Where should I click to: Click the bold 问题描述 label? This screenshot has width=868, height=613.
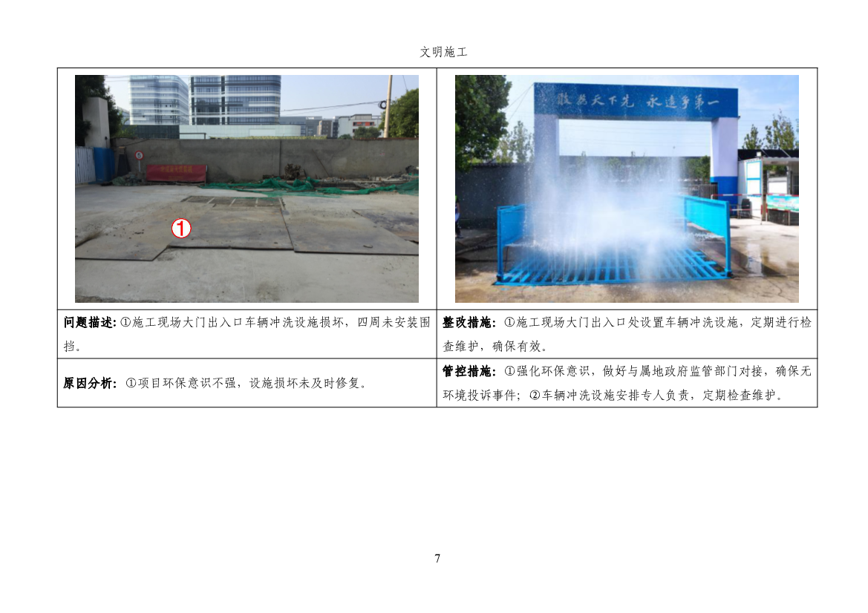pos(89,323)
